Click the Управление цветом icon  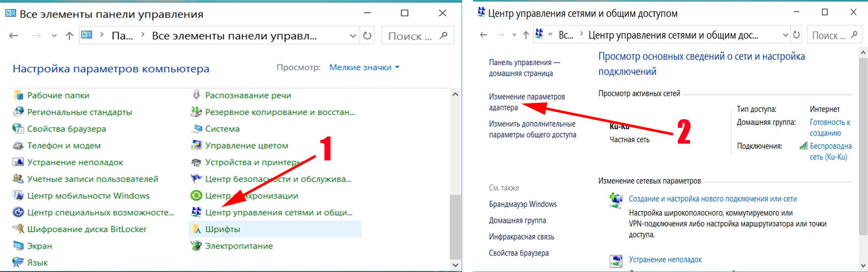click(x=196, y=146)
